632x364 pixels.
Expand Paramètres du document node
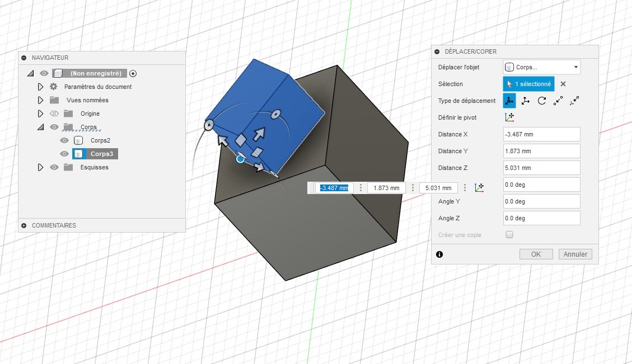40,87
